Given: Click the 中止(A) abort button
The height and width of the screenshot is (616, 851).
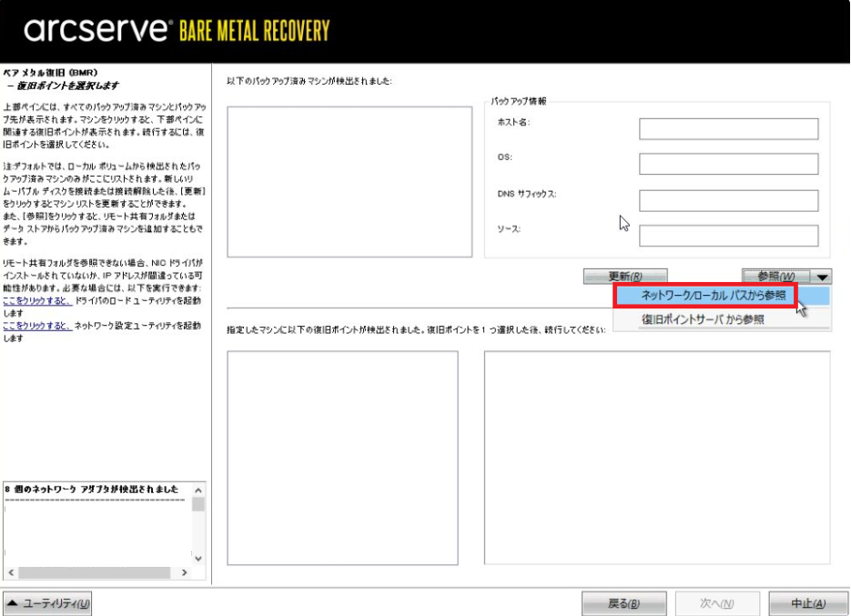Looking at the screenshot, I should pyautogui.click(x=808, y=603).
